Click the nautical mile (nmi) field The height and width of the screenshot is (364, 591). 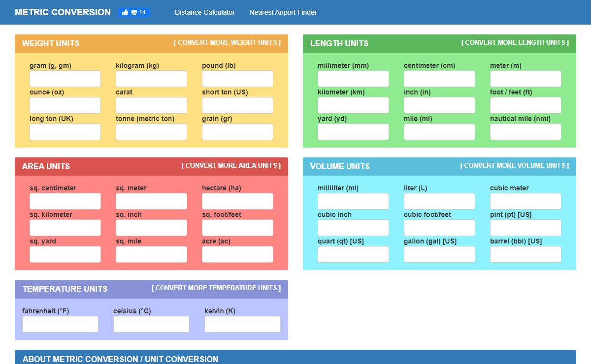pos(525,132)
